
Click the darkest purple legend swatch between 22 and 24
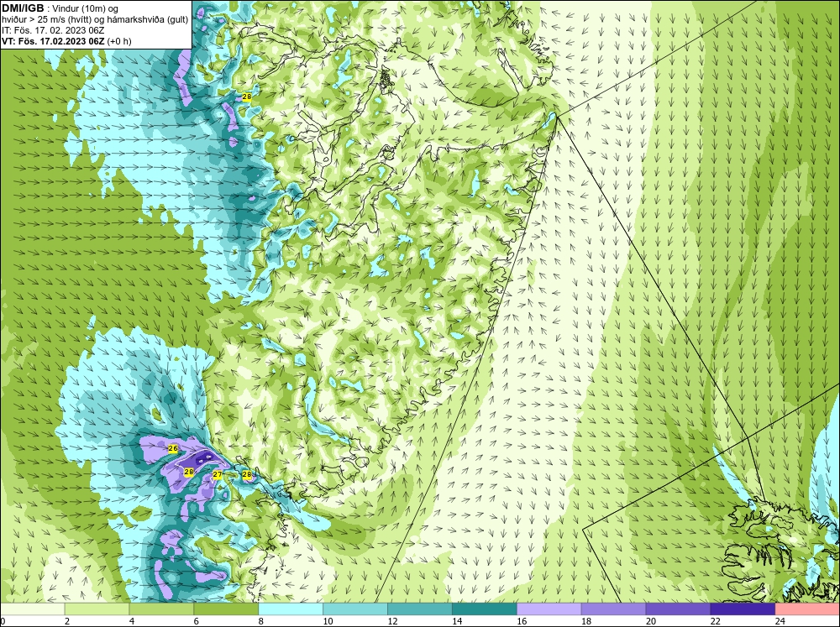click(743, 609)
